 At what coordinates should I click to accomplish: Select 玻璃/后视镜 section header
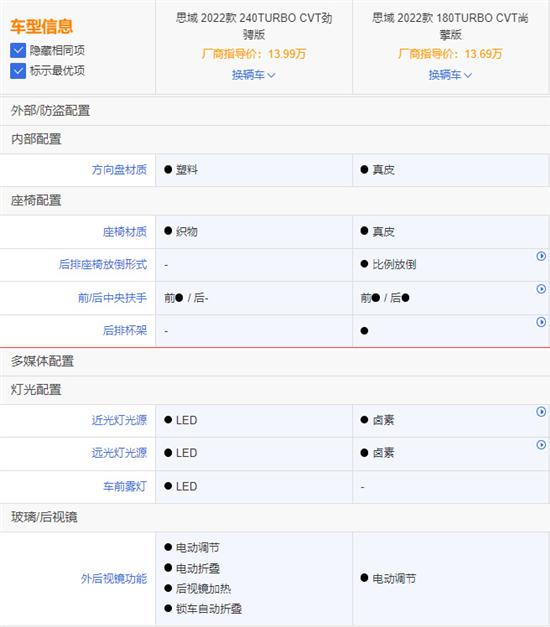coord(275,517)
